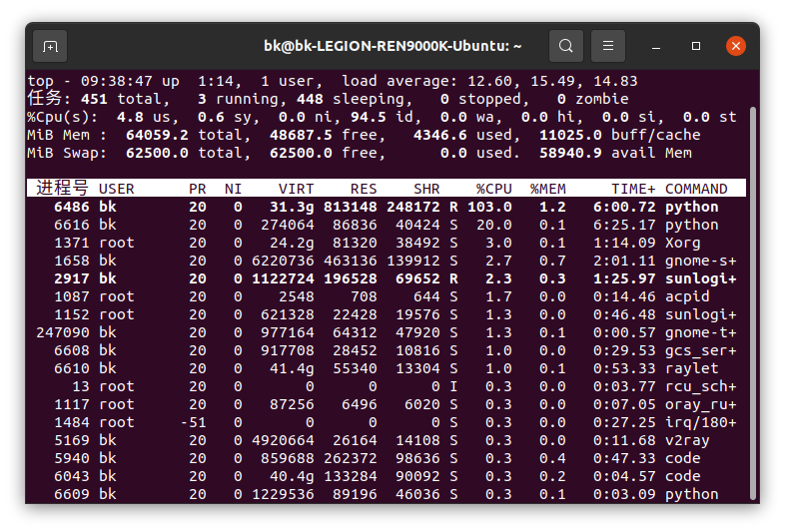Select PID 247090 in the process list
Image resolution: width=785 pixels, height=532 pixels.
(x=63, y=332)
